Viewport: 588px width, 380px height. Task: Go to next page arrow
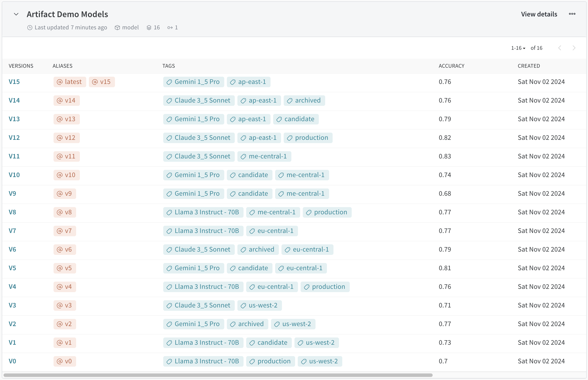(574, 48)
